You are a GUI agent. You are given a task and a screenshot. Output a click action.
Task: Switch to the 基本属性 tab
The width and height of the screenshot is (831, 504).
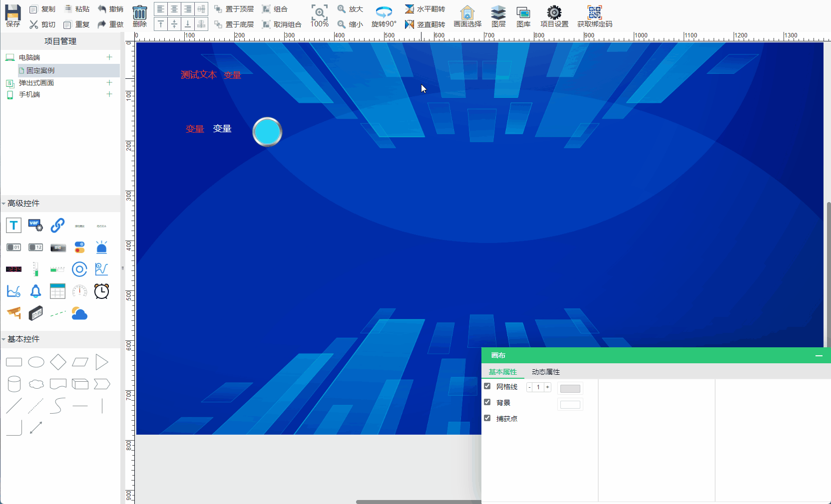click(x=503, y=372)
